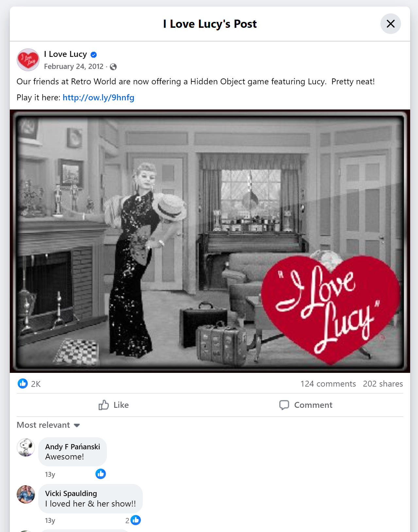Viewport: 418px width, 532px height.
Task: View the 202 shares list
Action: [383, 384]
